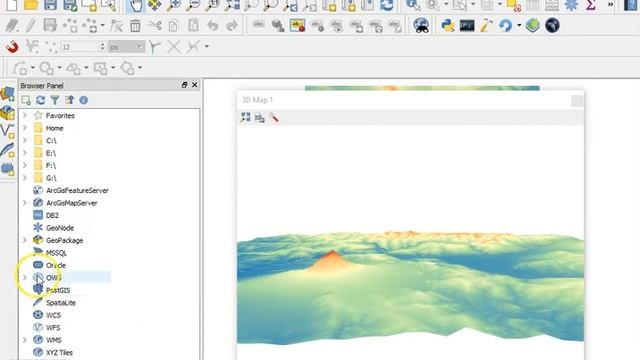Refresh the Browser Panel tree
This screenshot has height=360, width=640.
(x=40, y=100)
